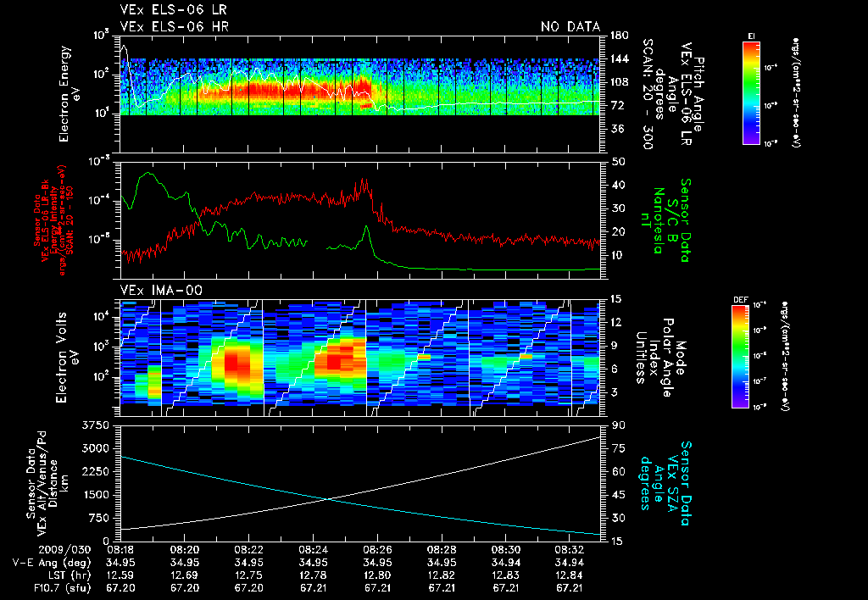Click the green 'S/C B Nanotesla' label

665,219
